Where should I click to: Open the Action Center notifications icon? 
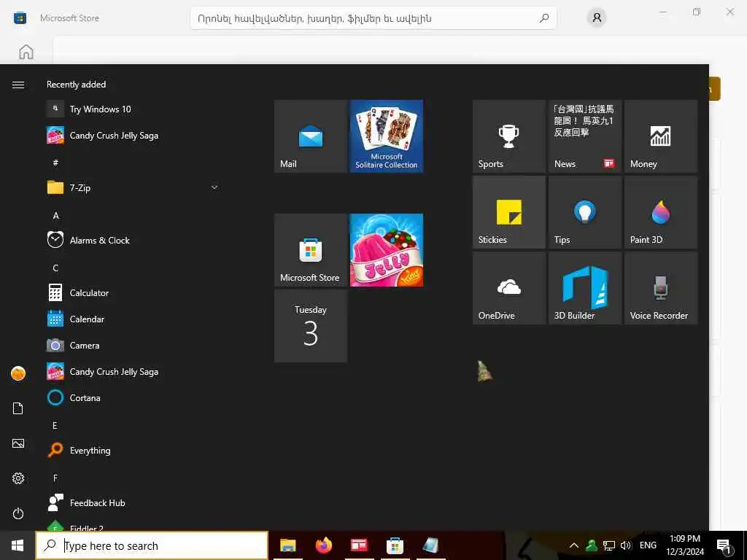pos(724,545)
